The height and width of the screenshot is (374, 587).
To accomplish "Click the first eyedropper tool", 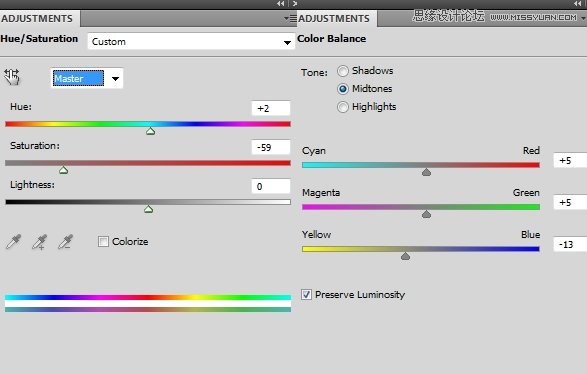I will pos(14,242).
